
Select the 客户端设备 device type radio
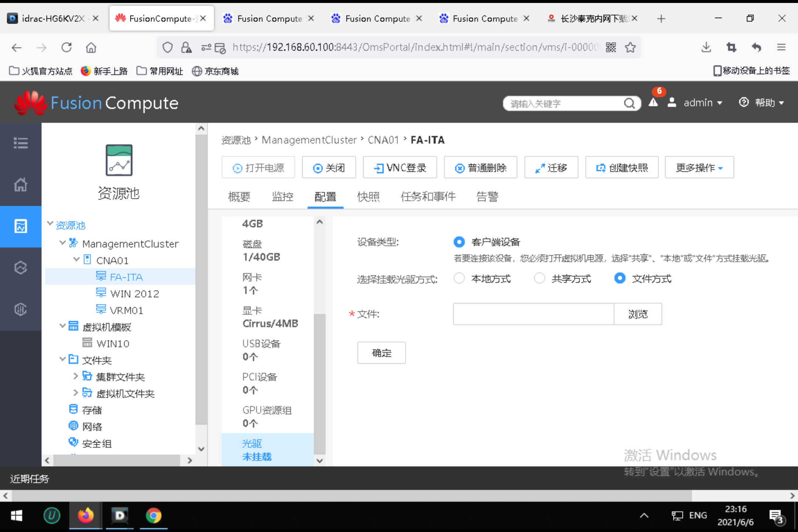pos(459,242)
